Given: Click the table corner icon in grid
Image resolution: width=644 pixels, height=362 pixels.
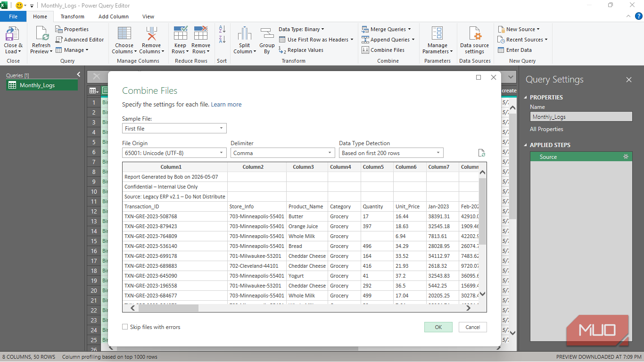Looking at the screenshot, I should (x=93, y=90).
